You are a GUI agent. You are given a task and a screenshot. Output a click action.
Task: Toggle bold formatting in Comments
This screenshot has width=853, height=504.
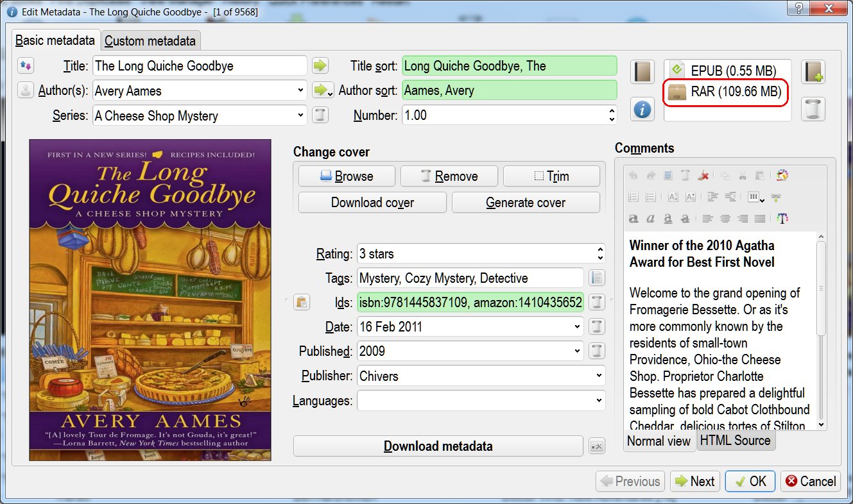click(633, 219)
